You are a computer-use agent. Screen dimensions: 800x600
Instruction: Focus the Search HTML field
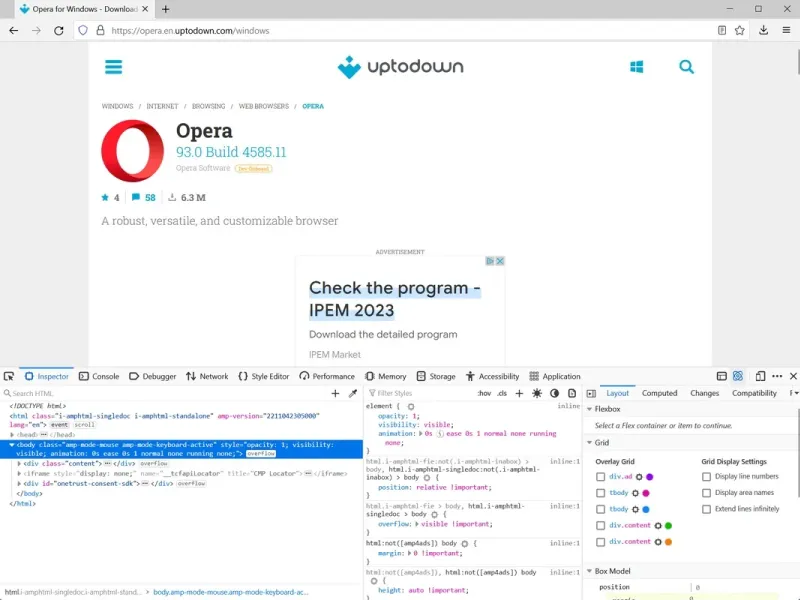tap(166, 393)
